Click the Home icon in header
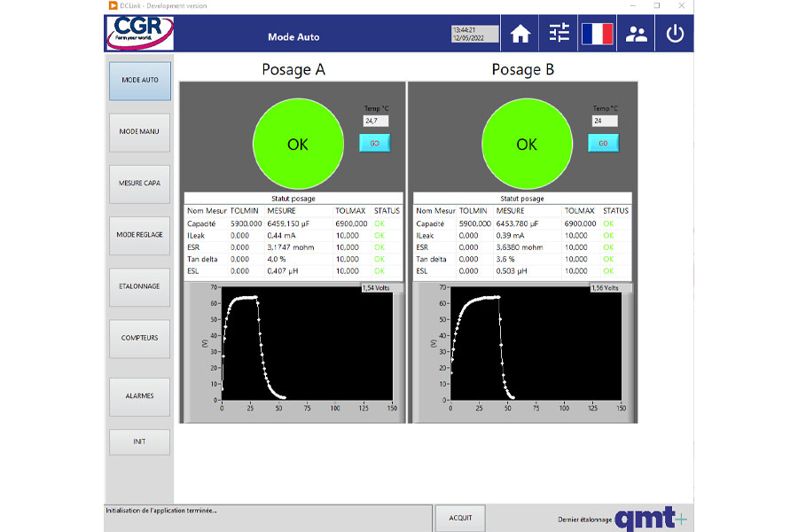798x532 pixels. tap(520, 34)
